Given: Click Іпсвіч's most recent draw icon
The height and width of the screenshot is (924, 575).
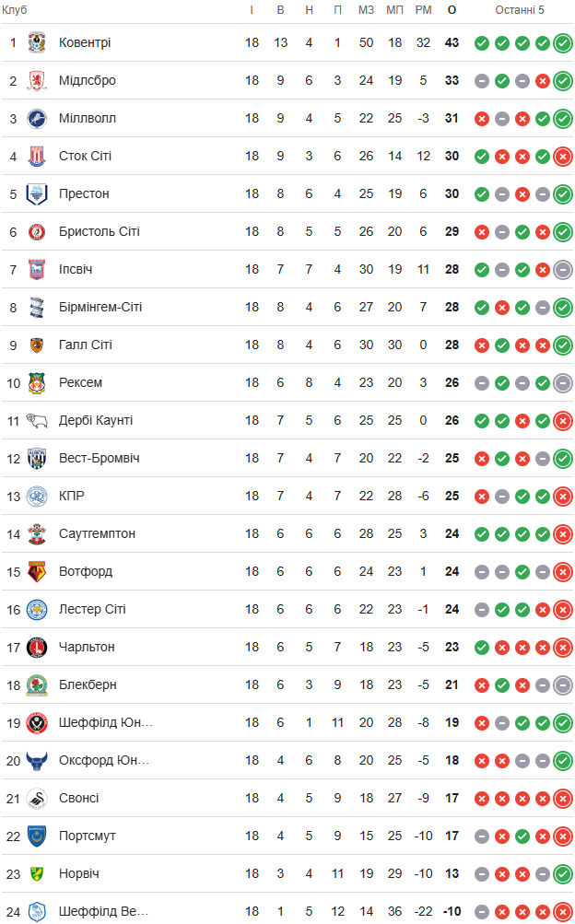Looking at the screenshot, I should (x=563, y=269).
